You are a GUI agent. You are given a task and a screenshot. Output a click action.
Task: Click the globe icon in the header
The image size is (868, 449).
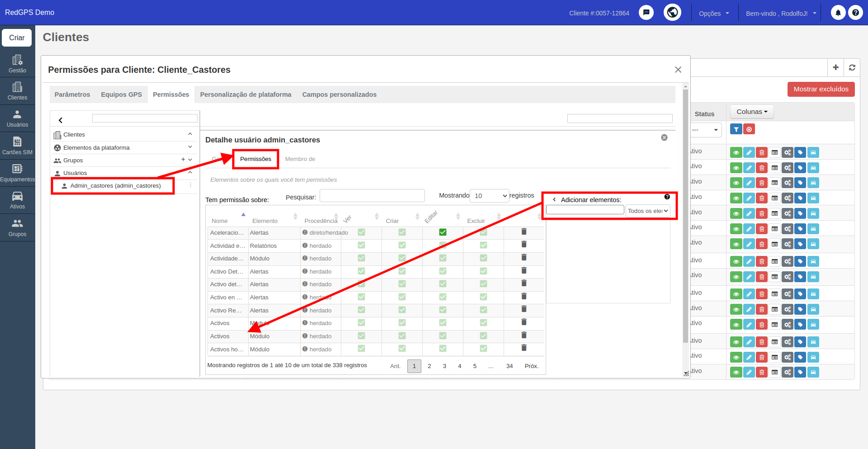[672, 12]
